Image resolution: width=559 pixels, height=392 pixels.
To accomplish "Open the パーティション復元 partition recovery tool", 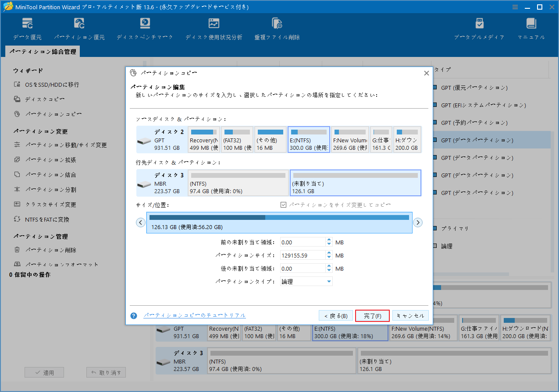I will [x=79, y=29].
